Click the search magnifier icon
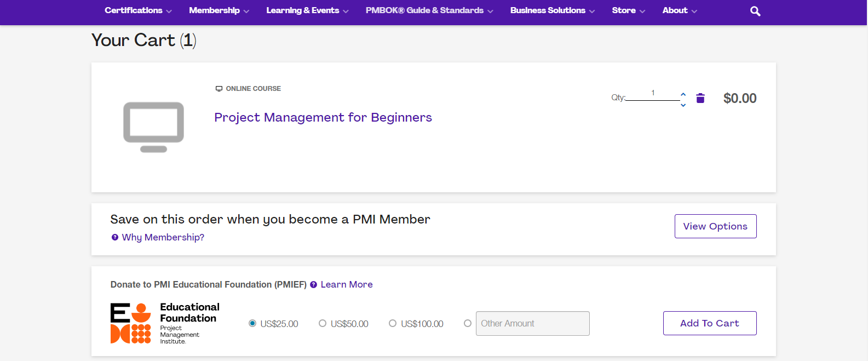This screenshot has width=868, height=361. click(755, 11)
